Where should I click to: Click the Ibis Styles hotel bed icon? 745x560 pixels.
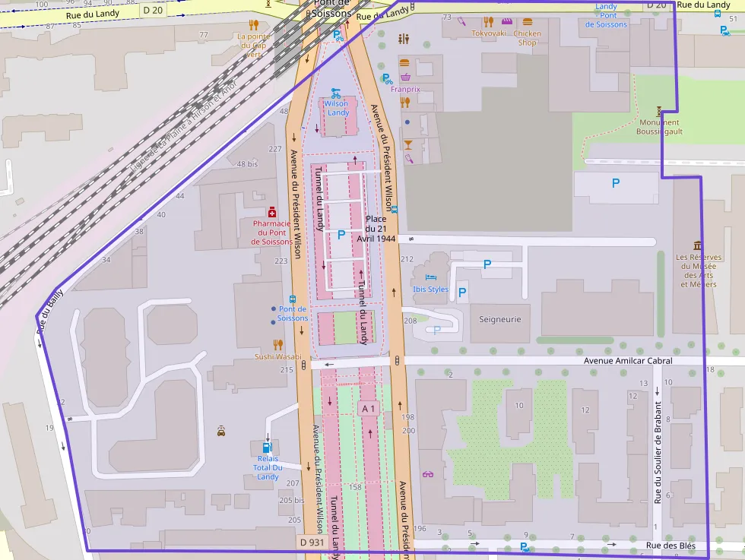pos(431,277)
